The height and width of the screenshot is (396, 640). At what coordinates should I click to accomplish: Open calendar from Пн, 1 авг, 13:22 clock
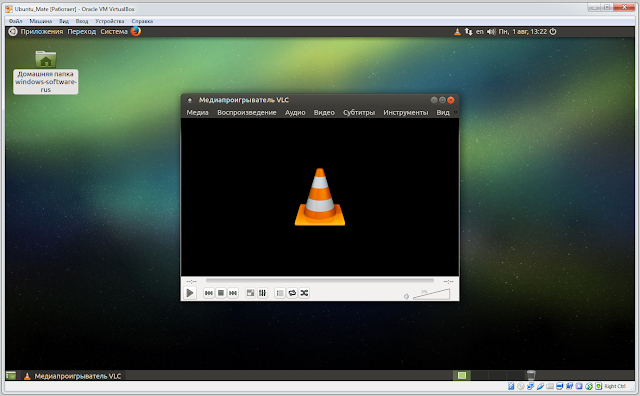pyautogui.click(x=522, y=31)
